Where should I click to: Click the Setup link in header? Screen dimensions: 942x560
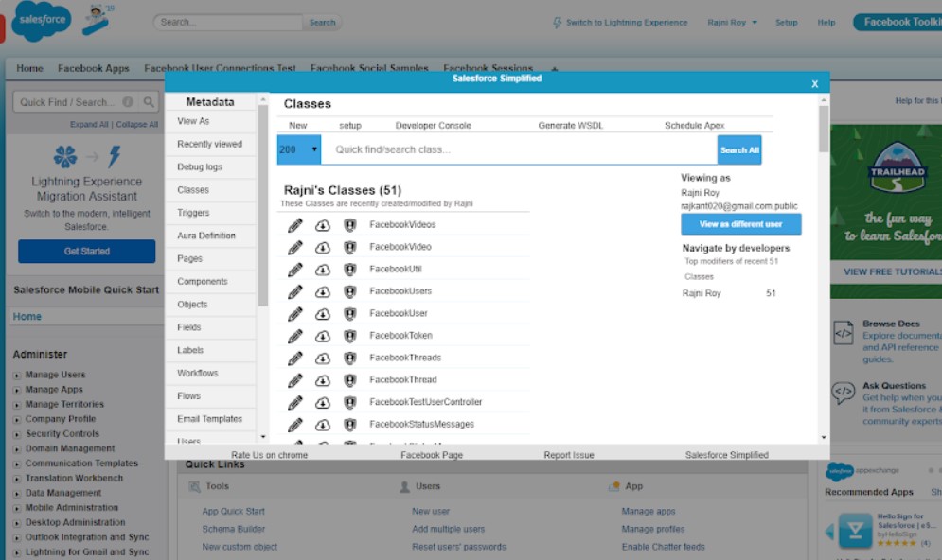787,22
